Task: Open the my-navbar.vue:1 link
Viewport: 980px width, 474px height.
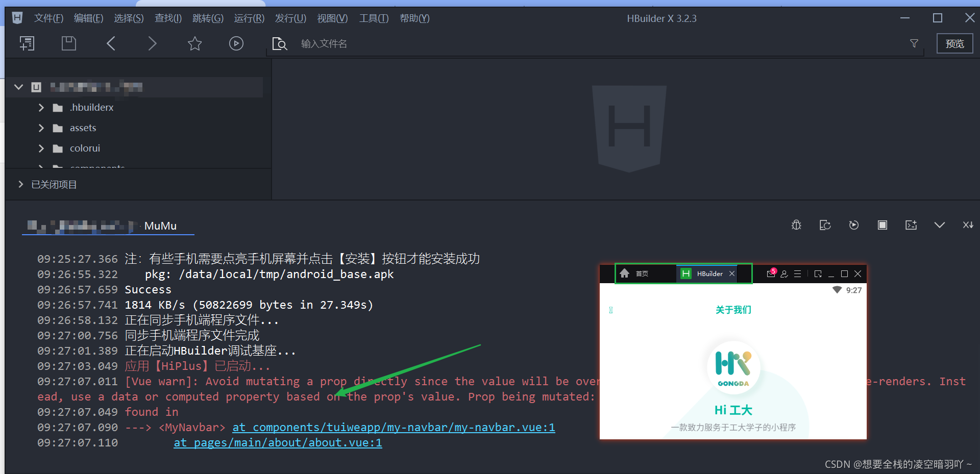Action: tap(394, 428)
